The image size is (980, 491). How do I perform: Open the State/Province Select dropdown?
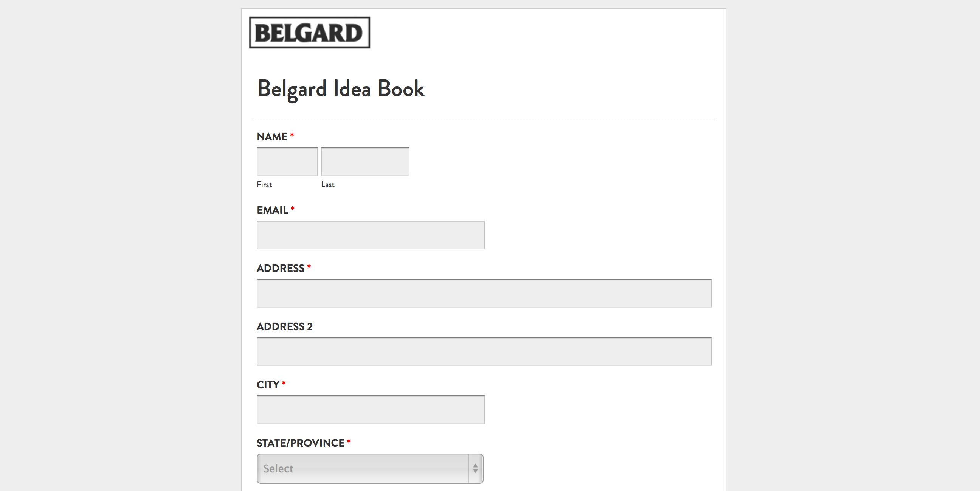pyautogui.click(x=363, y=469)
